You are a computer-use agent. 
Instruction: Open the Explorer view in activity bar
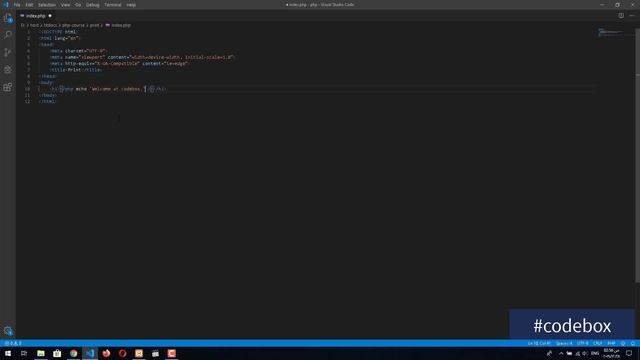(8, 18)
